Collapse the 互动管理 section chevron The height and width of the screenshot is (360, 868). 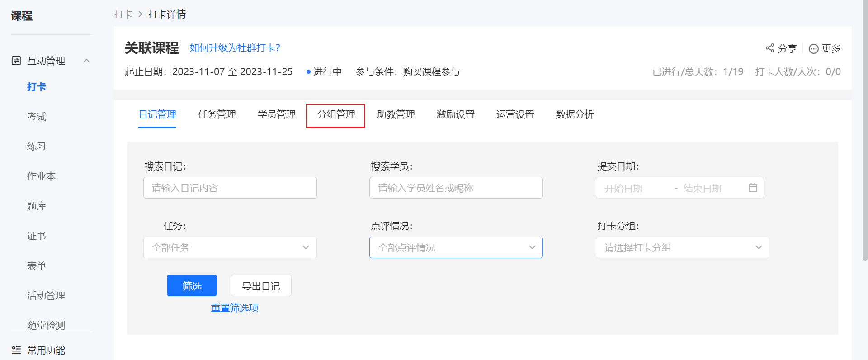click(x=87, y=61)
